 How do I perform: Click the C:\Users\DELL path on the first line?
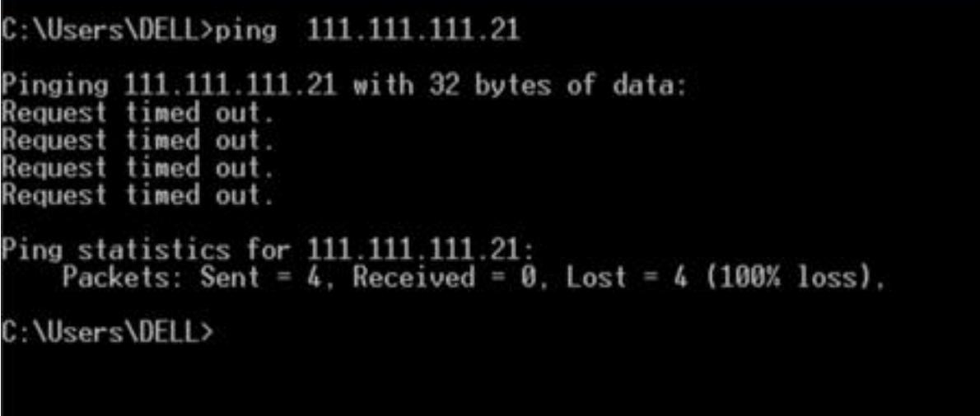coord(102,30)
